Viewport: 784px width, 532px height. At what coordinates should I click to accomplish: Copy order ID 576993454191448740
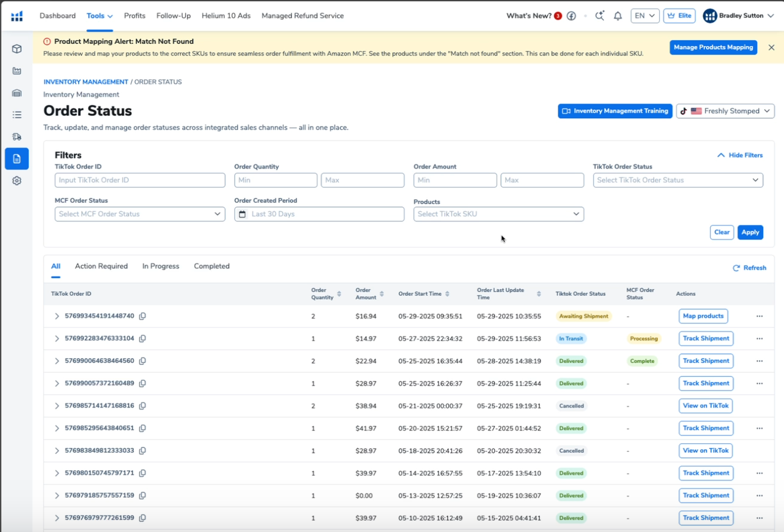tap(143, 316)
